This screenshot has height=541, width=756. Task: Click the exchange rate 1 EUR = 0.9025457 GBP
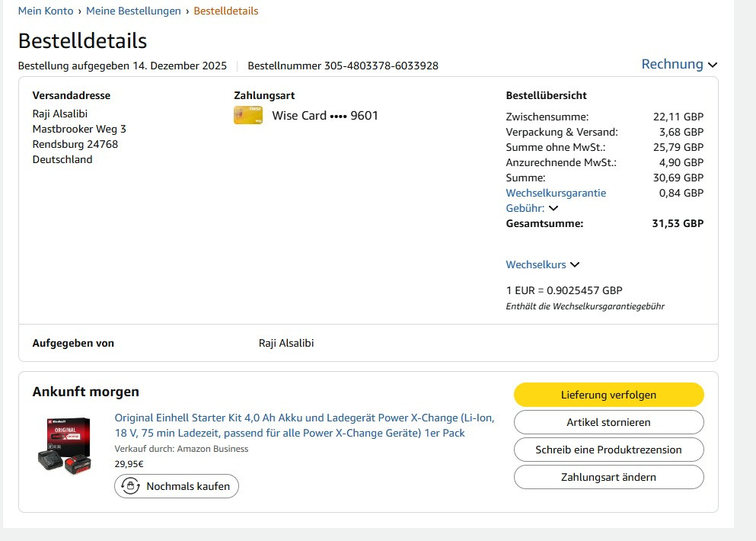(564, 290)
